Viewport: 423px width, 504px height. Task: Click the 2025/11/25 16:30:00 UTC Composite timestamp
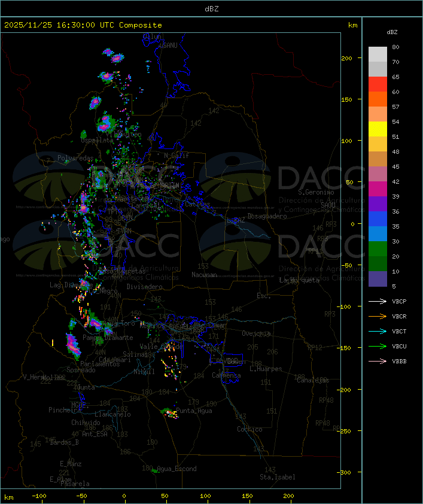[x=83, y=25]
